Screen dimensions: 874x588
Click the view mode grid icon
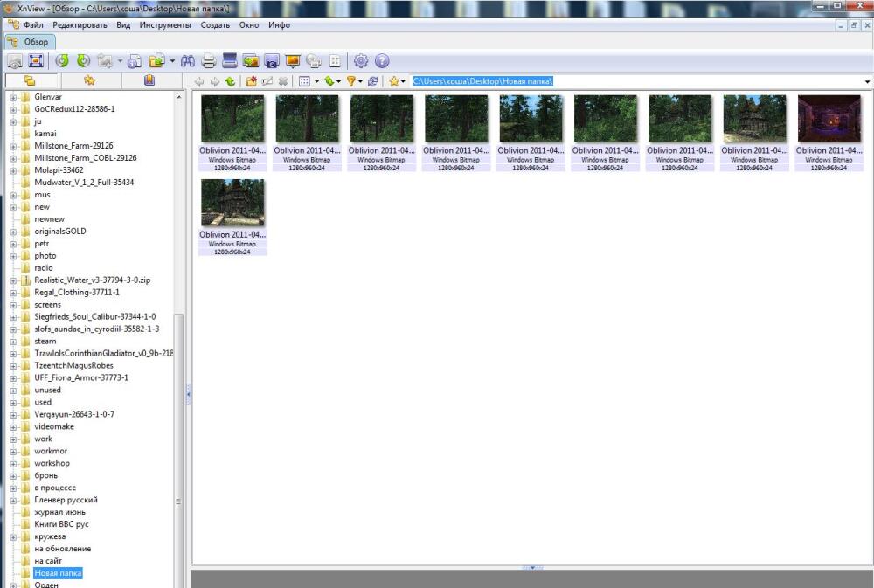(x=304, y=82)
